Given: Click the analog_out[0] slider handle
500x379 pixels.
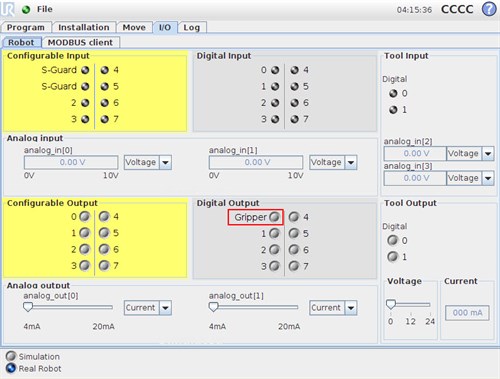Looking at the screenshot, I should coord(28,307).
